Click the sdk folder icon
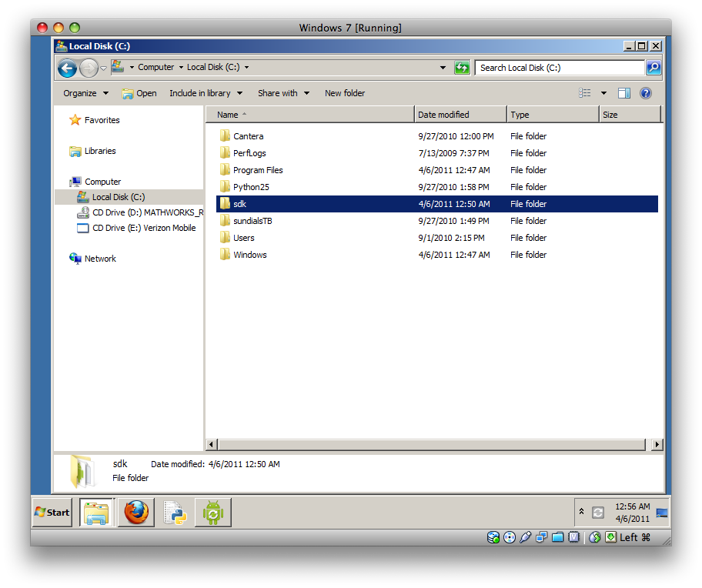The image size is (702, 588). pos(226,204)
